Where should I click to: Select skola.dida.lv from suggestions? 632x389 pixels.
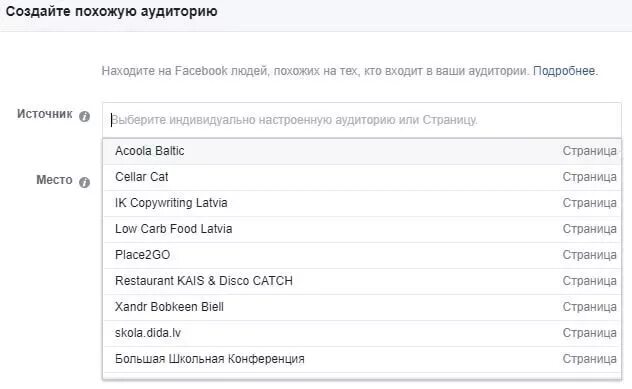coord(362,333)
